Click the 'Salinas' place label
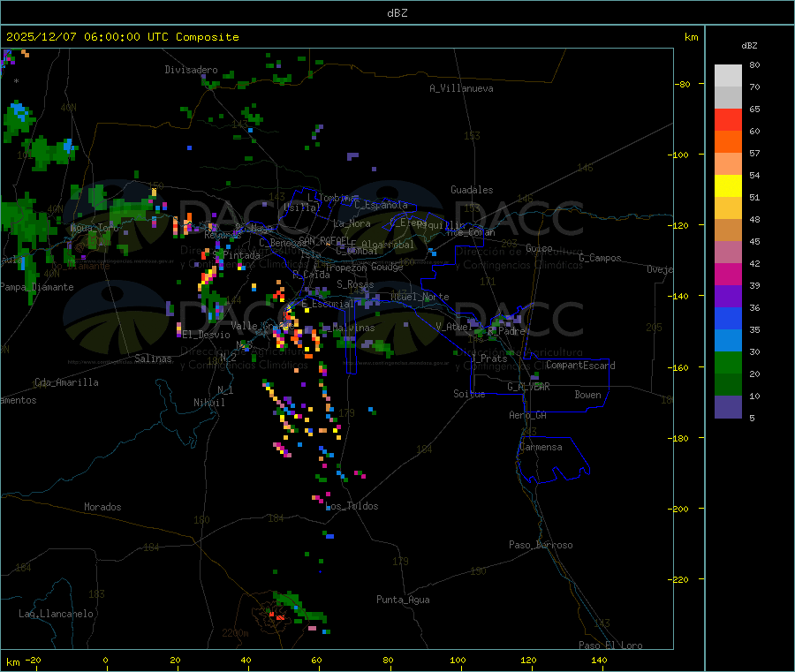Screen dimensions: 795x672 (x=153, y=359)
